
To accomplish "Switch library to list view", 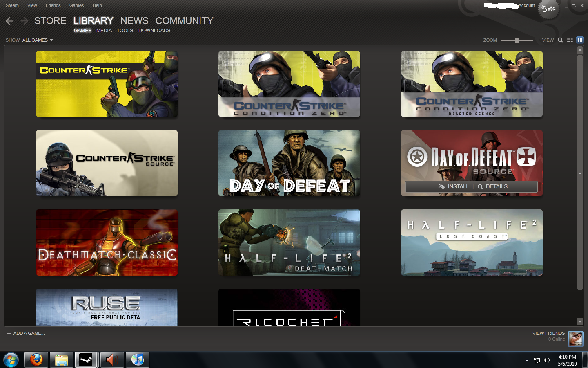I will point(570,40).
